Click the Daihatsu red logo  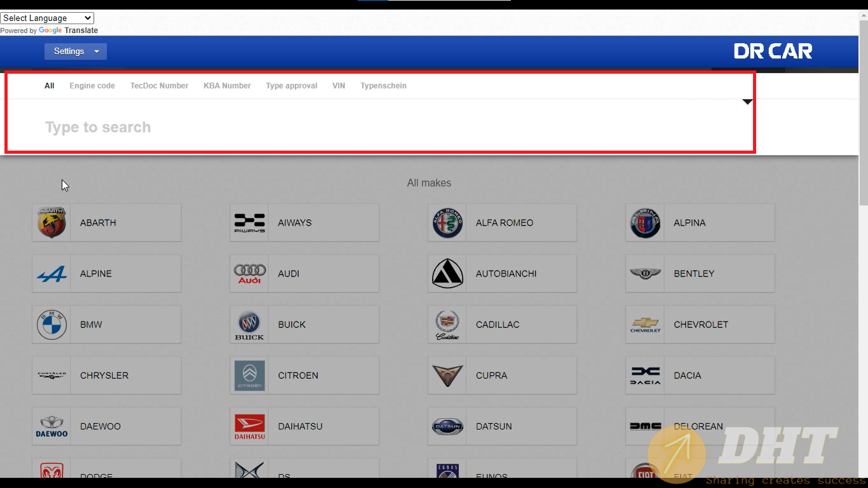(250, 427)
